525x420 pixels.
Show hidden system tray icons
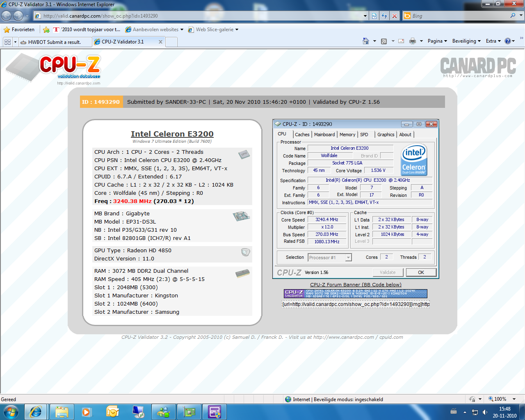pos(465,412)
